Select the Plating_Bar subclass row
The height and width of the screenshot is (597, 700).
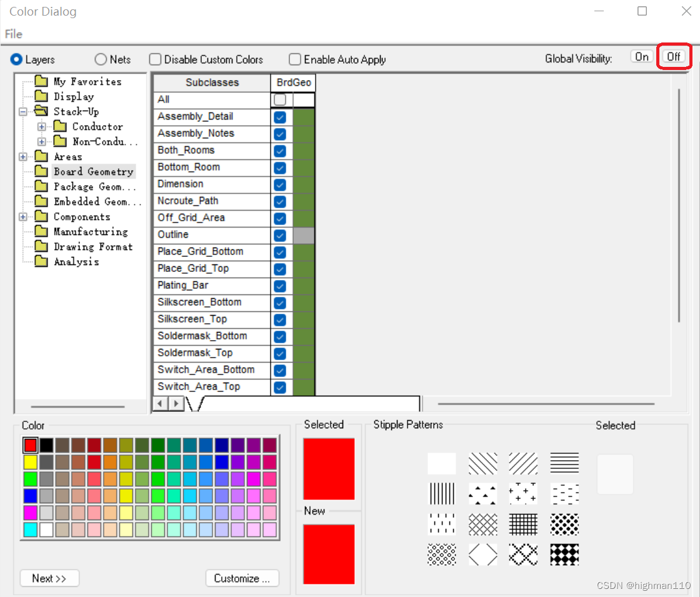coord(212,286)
